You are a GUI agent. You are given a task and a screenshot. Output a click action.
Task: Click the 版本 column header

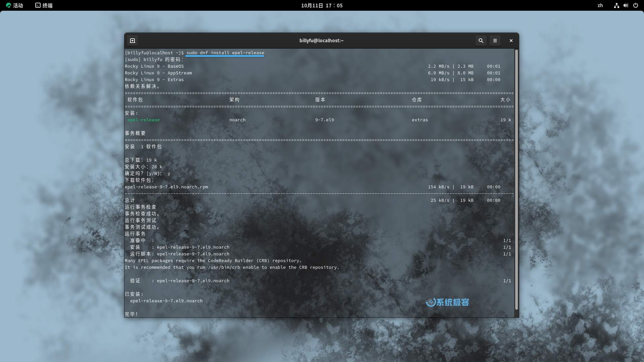(320, 100)
